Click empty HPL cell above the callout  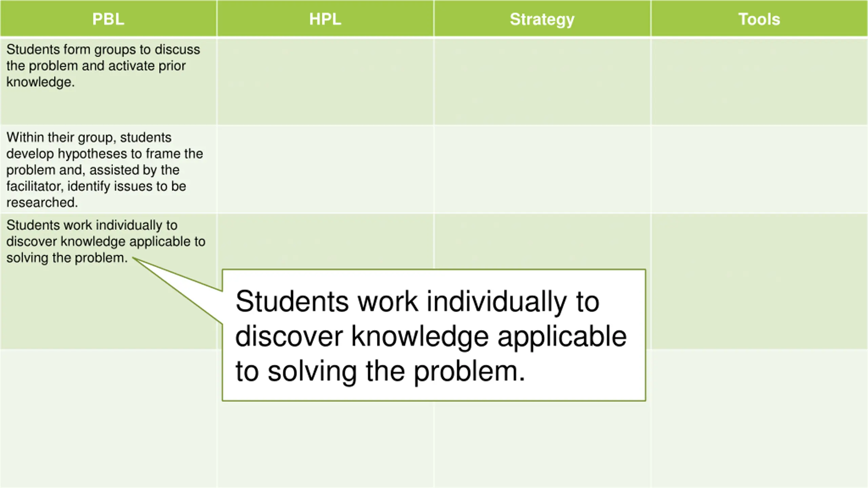pos(325,241)
